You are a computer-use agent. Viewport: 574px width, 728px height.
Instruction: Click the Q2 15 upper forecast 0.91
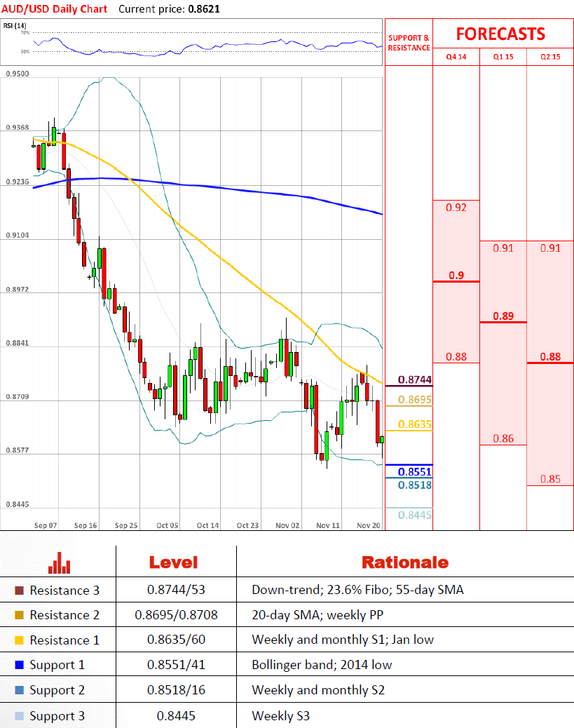tap(550, 248)
